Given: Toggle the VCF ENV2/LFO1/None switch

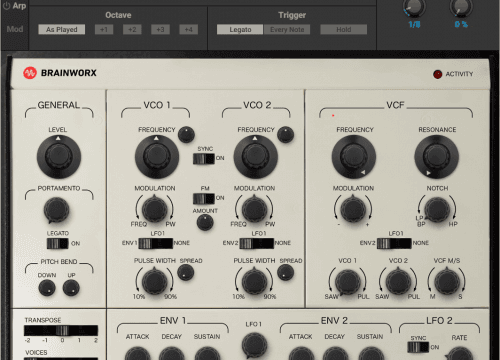Looking at the screenshot, I should tap(394, 243).
